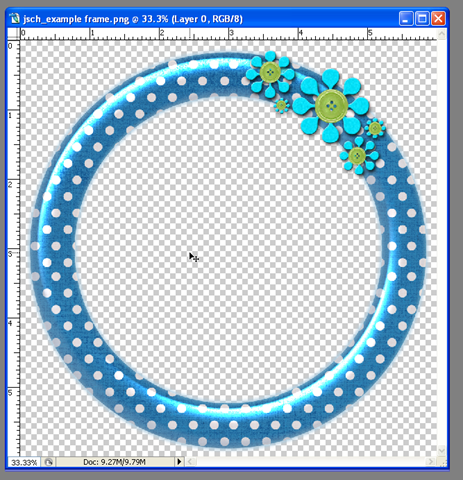Click the horizontal scrollbar right arrow
This screenshot has width=463, height=480.
coord(431,462)
